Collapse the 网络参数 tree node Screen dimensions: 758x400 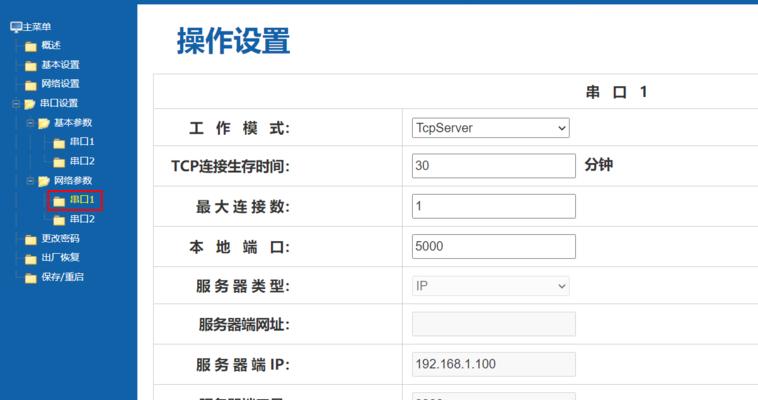pyautogui.click(x=30, y=181)
